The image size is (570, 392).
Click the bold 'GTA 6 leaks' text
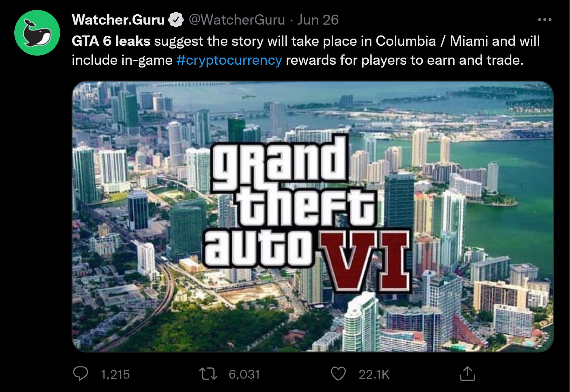111,41
